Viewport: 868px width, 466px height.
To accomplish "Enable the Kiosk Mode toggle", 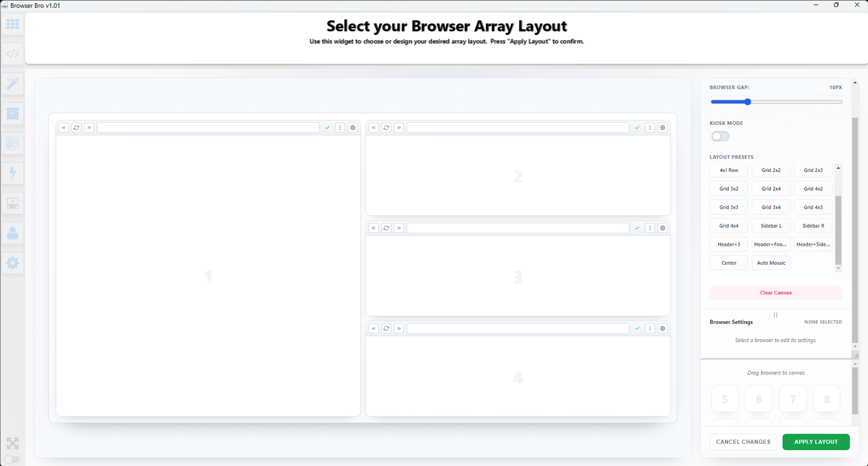I will [x=720, y=136].
